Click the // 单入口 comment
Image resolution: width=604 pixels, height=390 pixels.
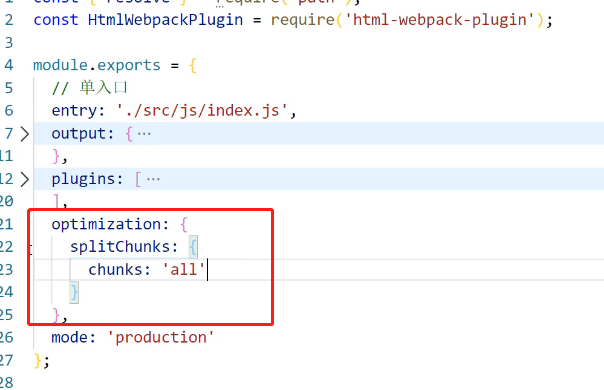[89, 88]
